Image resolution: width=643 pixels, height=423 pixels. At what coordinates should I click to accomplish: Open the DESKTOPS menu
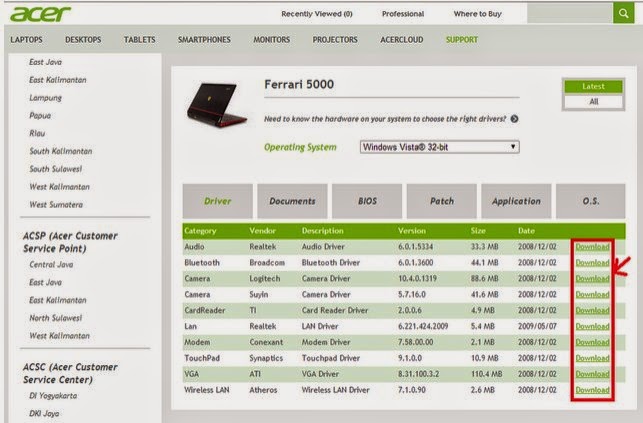pos(83,40)
